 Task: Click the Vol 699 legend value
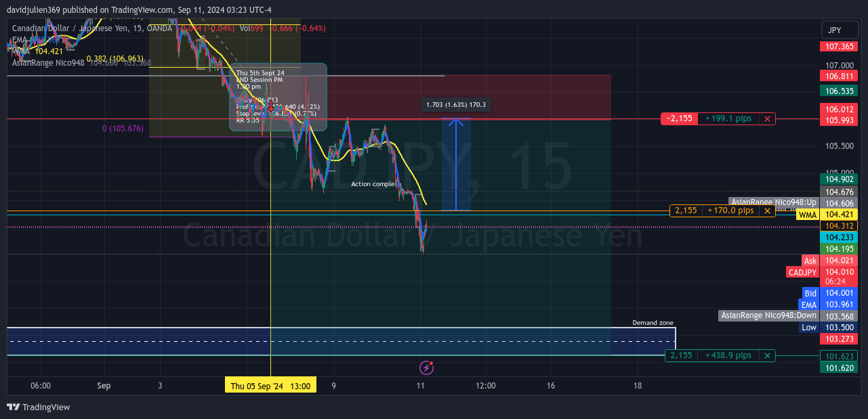coord(251,28)
